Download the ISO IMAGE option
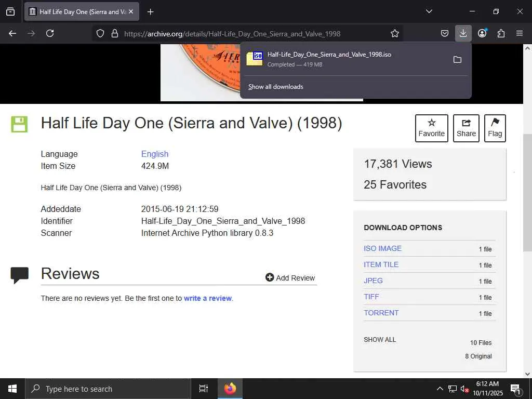 [383, 248]
